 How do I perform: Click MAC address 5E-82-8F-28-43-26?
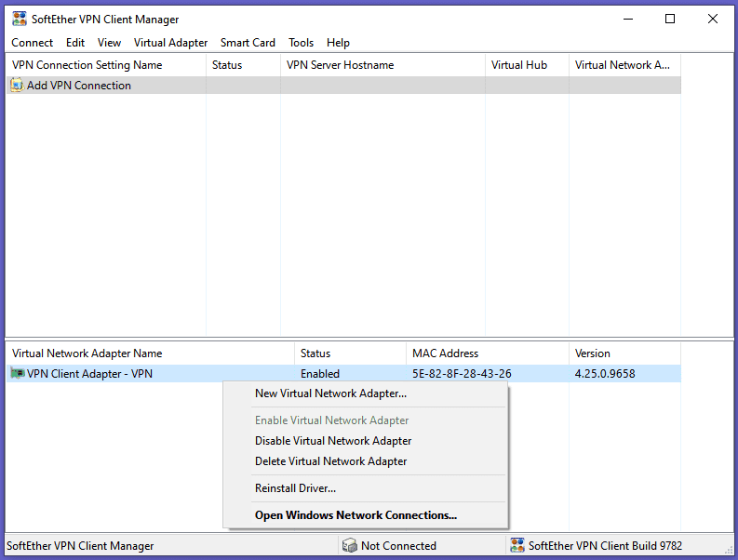pos(462,374)
